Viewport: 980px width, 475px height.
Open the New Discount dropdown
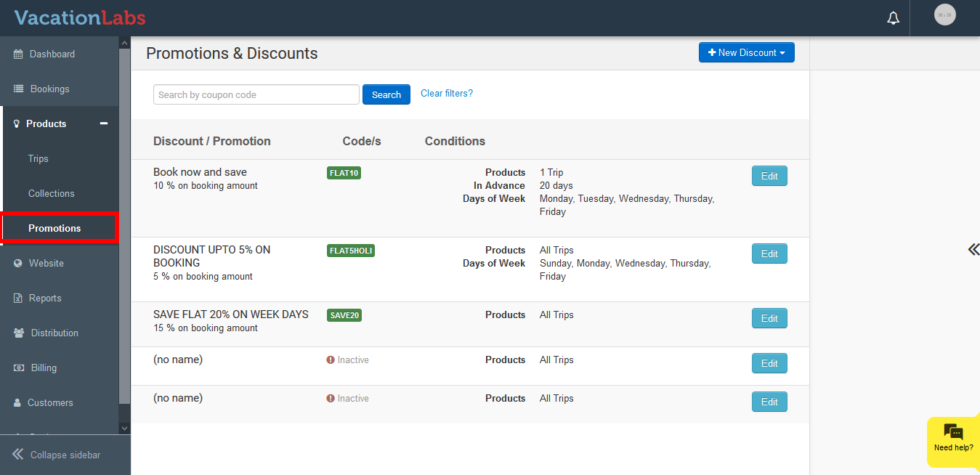[x=746, y=53]
